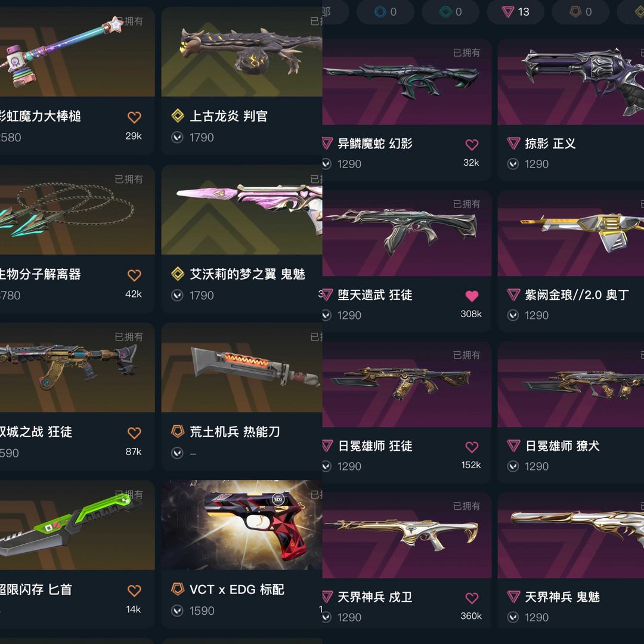Choose the bronze pentagon tier filter showing 0

[580, 12]
